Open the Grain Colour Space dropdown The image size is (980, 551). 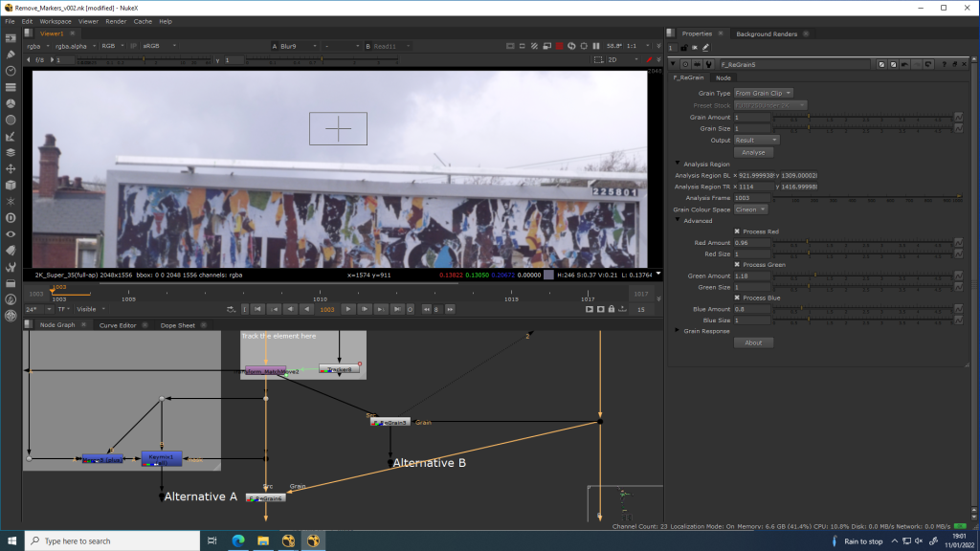[750, 209]
